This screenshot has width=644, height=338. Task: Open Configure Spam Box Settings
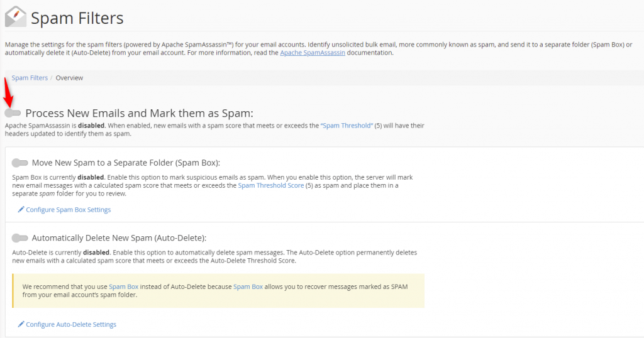(68, 209)
